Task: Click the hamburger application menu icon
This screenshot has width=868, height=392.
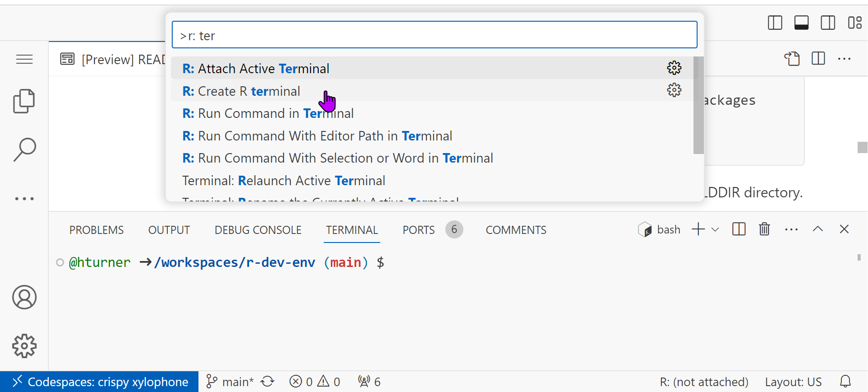Action: click(x=24, y=59)
